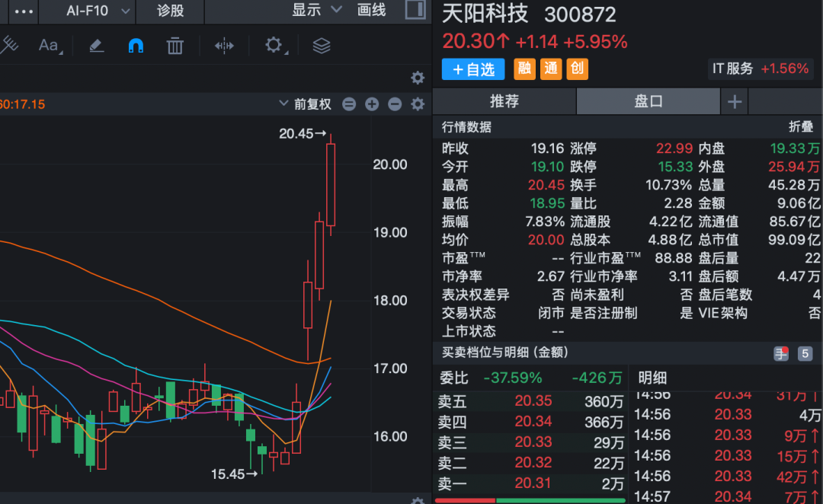
Task: Click the 买卖档位与明细 section header
Action: coord(505,352)
